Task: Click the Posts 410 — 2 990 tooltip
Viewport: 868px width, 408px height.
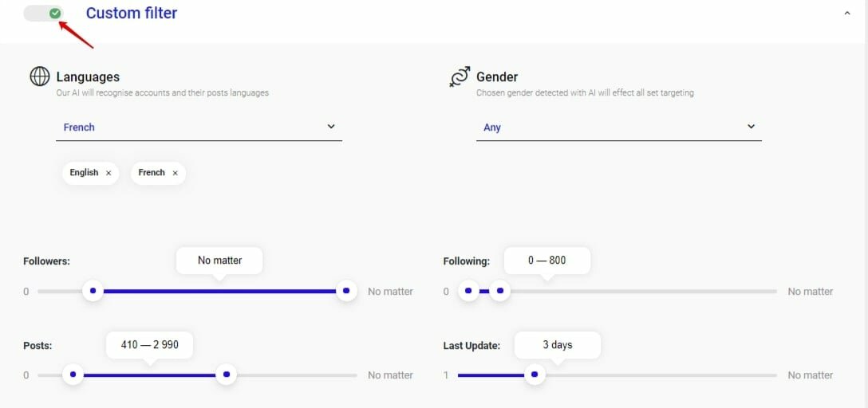Action: [149, 345]
